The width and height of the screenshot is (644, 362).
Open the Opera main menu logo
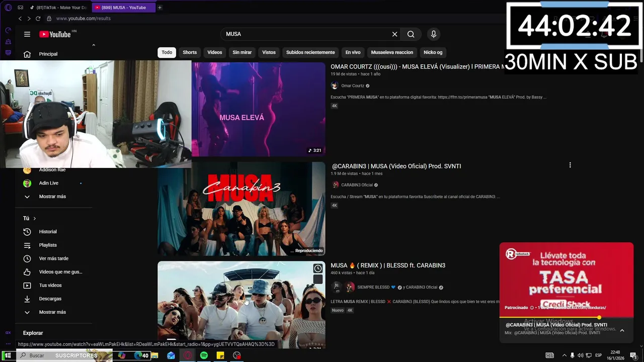click(8, 8)
